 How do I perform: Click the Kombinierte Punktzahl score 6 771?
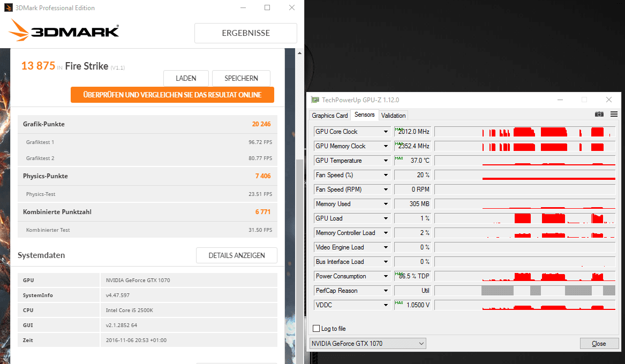[262, 212]
